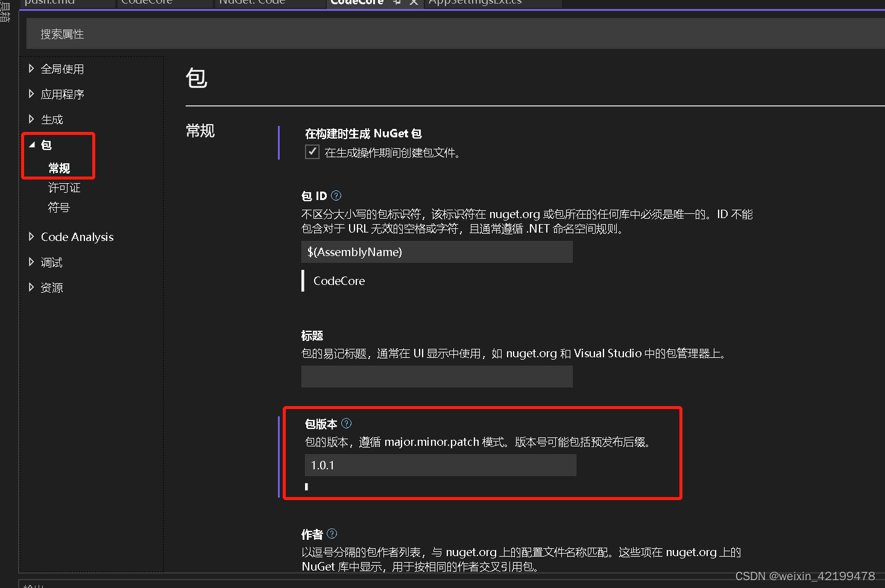Viewport: 885px width, 588px height.
Task: Click the 包版本 setting heading
Action: pyautogui.click(x=321, y=424)
